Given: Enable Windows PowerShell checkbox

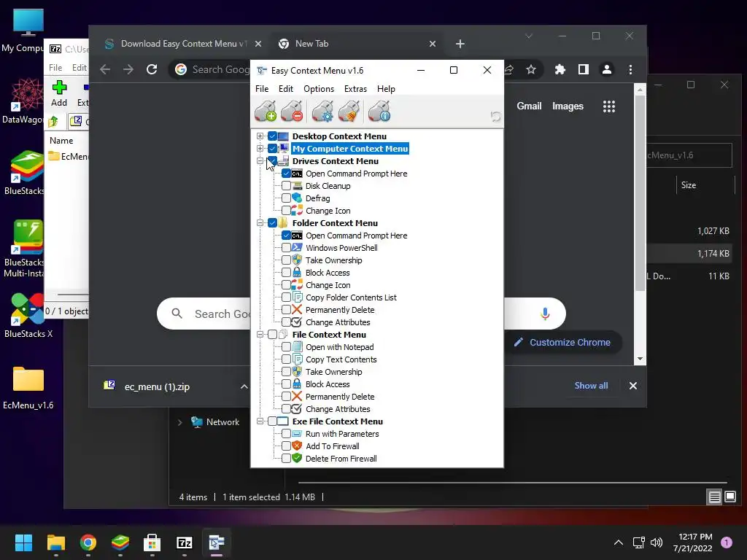Looking at the screenshot, I should pos(286,248).
